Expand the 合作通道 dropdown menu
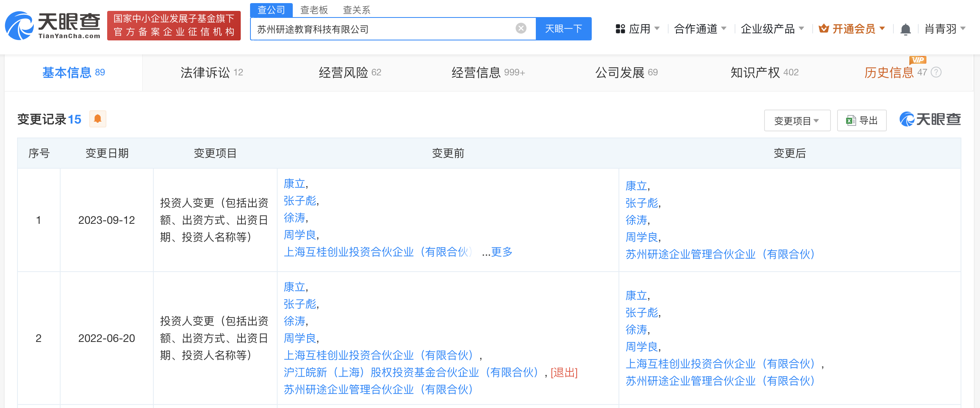This screenshot has height=408, width=980. tap(700, 29)
